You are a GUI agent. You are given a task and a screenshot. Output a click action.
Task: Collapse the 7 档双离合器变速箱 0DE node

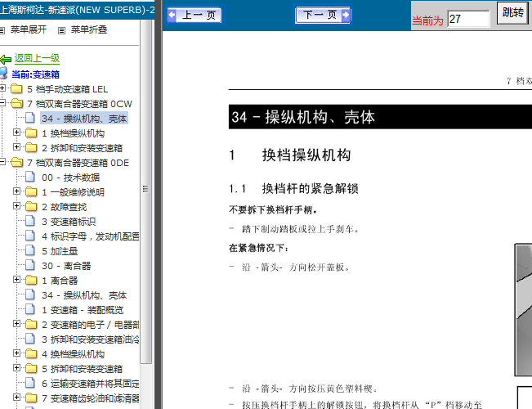[x=2, y=162]
